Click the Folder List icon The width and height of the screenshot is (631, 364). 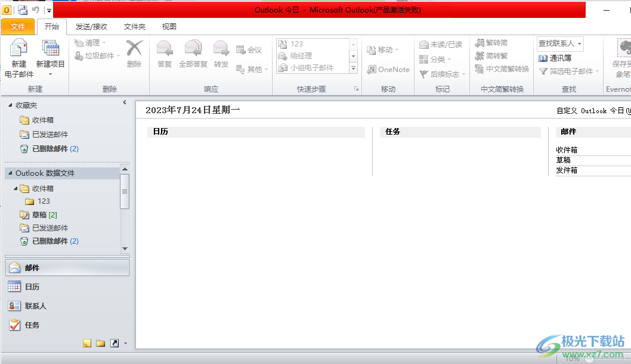click(101, 343)
